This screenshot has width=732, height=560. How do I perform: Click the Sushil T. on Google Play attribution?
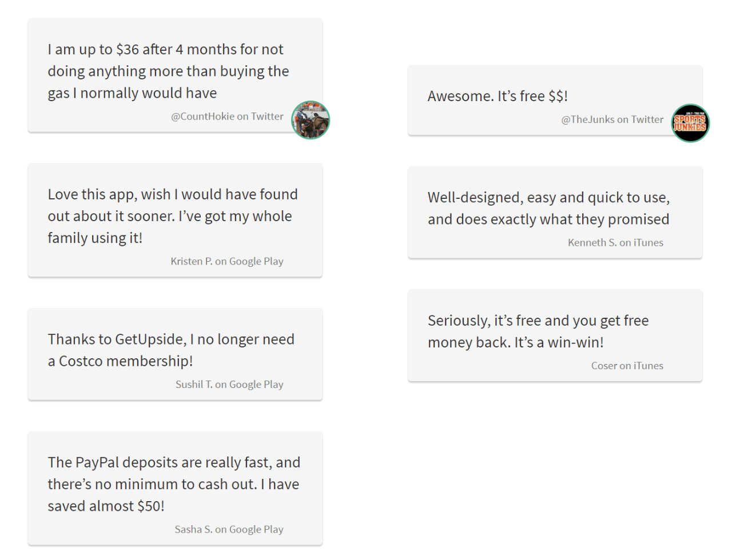point(229,385)
